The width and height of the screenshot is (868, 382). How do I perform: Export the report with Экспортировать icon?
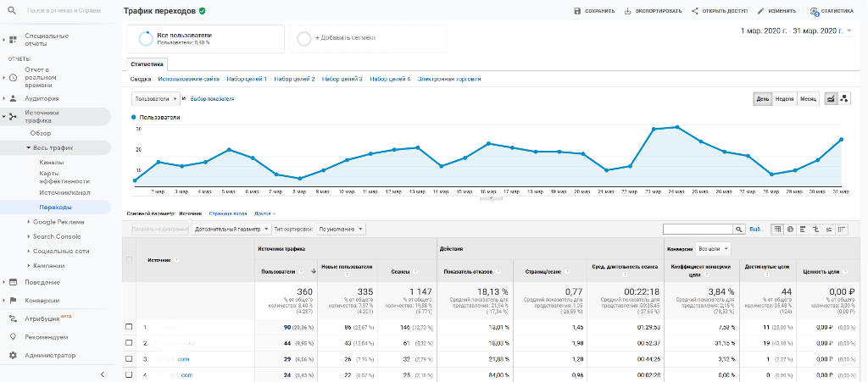628,12
